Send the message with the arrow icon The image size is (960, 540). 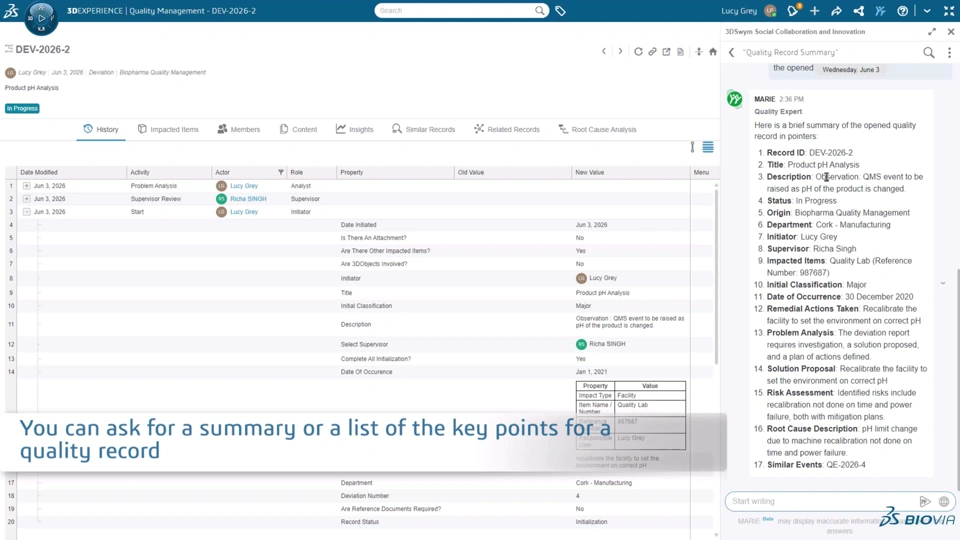click(924, 501)
